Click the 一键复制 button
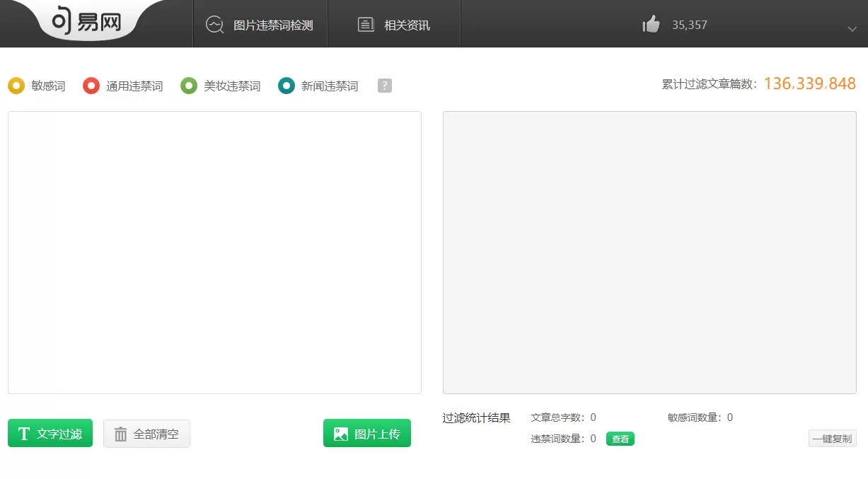 tap(833, 438)
